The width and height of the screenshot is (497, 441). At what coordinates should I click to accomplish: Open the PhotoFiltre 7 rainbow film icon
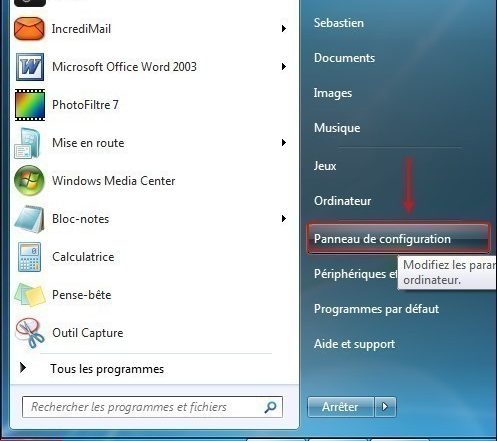tap(30, 105)
